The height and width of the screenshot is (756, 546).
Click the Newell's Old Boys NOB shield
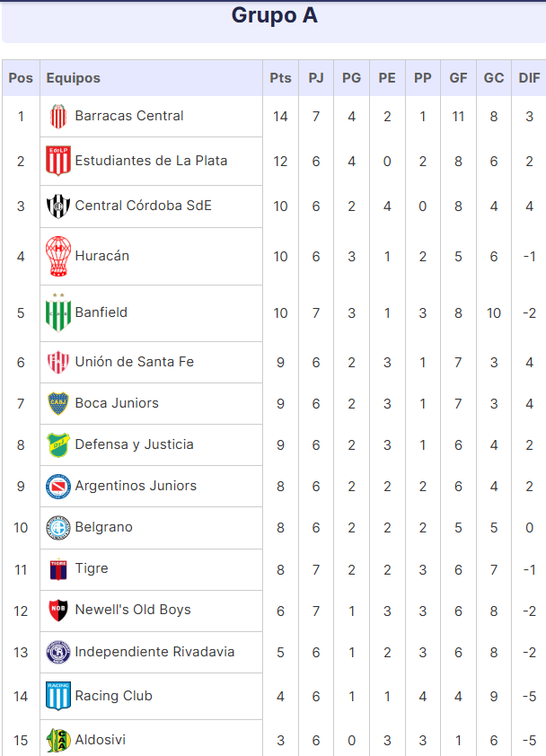tap(57, 611)
